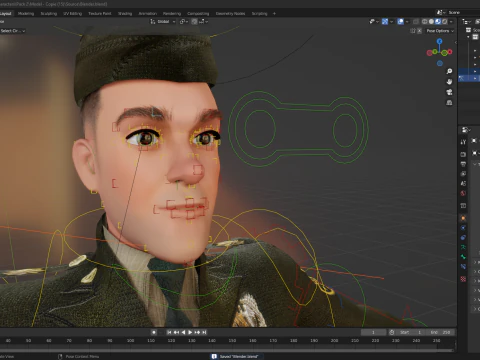
Task: Switch to the Animation workspace tab
Action: (148, 13)
